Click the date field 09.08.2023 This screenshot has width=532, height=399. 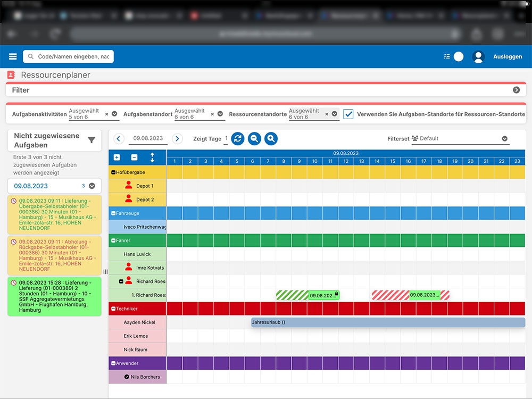[148, 138]
